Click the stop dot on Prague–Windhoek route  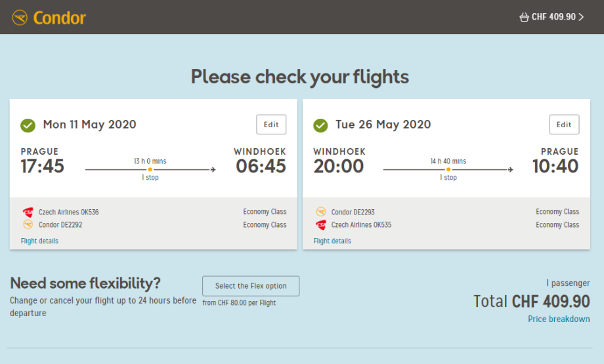coord(150,170)
